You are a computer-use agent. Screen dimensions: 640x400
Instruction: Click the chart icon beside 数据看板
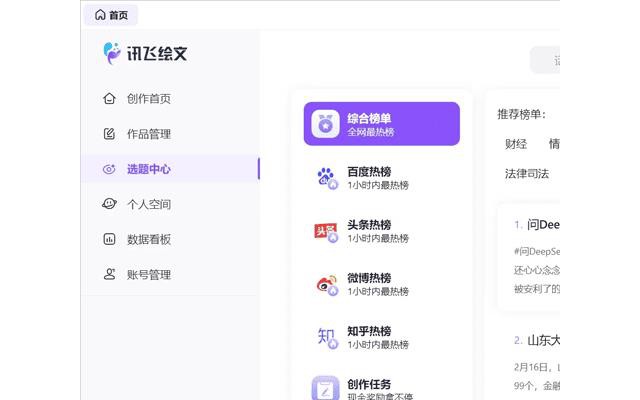click(109, 239)
